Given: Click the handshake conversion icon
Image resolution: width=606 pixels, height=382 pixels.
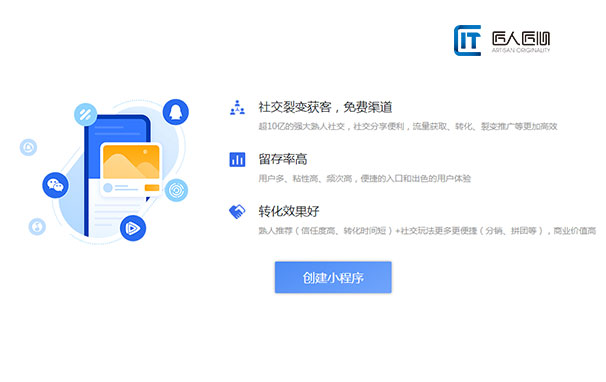Looking at the screenshot, I should 237,211.
